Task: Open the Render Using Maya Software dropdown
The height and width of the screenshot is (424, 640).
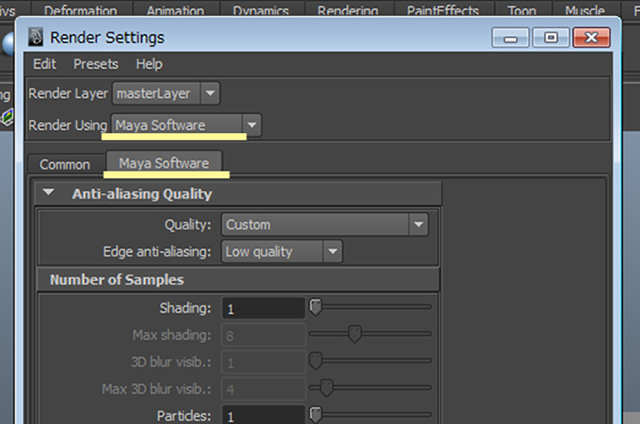Action: [186, 125]
